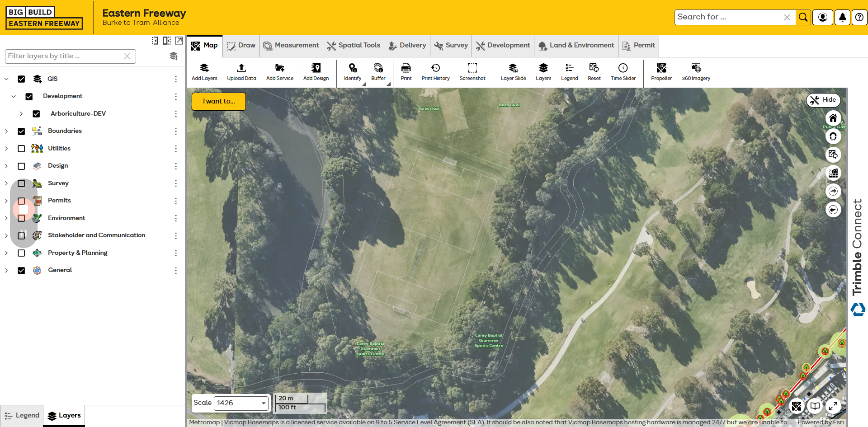868x427 pixels.
Task: Open the Measurement tab
Action: pyautogui.click(x=291, y=46)
